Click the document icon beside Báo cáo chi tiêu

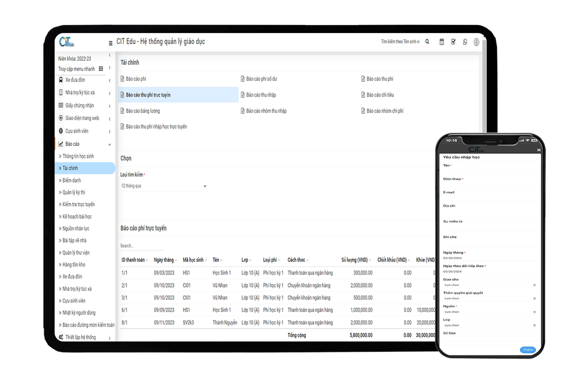363,95
